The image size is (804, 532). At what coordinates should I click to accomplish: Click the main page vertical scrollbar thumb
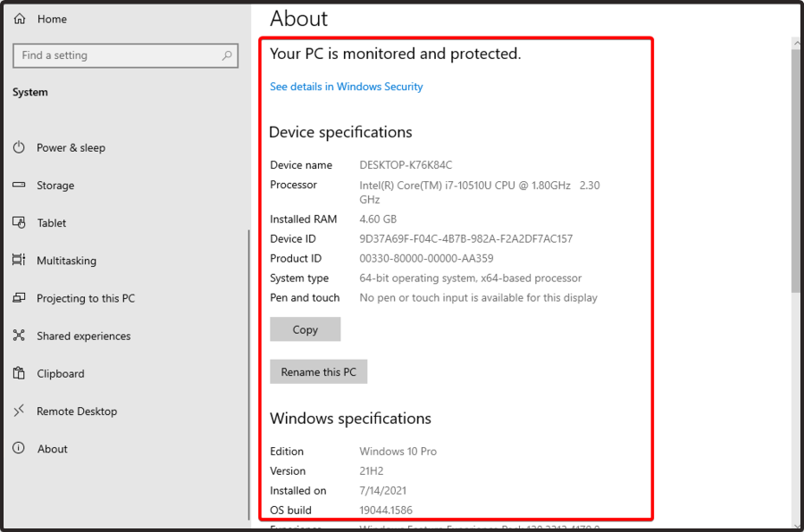click(x=796, y=171)
